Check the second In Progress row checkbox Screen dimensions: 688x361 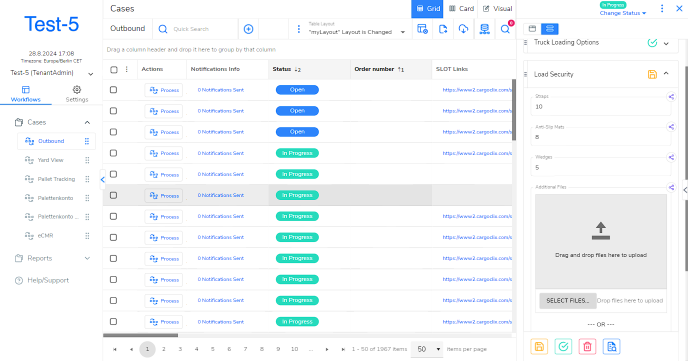pos(114,174)
